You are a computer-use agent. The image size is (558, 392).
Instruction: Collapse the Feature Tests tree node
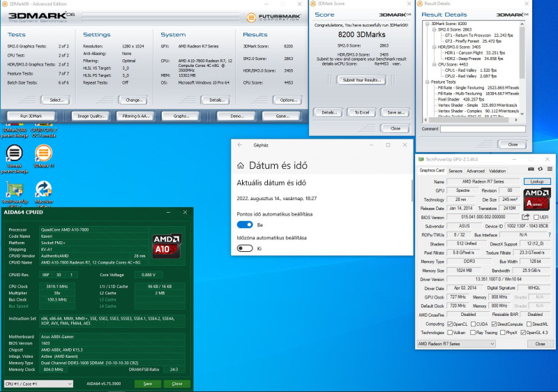pos(428,82)
